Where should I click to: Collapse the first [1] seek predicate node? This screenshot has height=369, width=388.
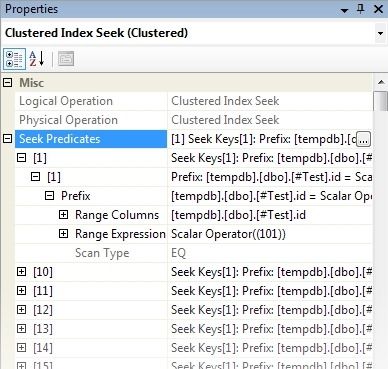click(x=22, y=157)
